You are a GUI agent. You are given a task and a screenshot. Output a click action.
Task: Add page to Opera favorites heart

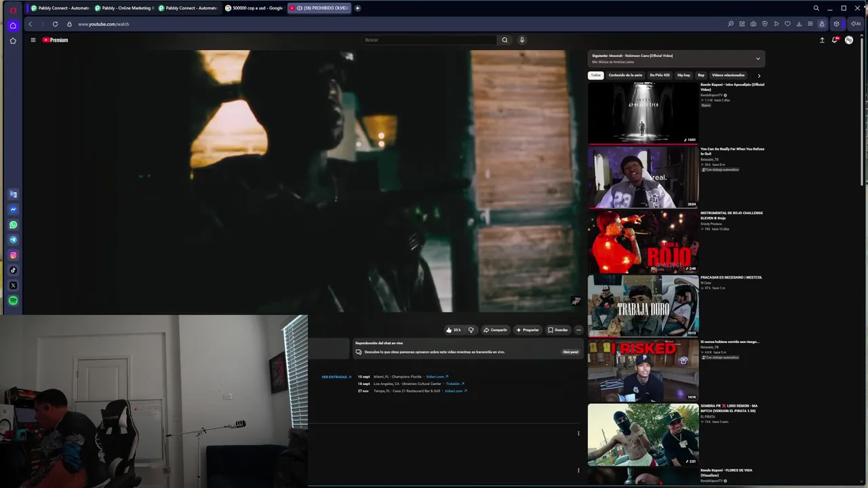(x=787, y=24)
